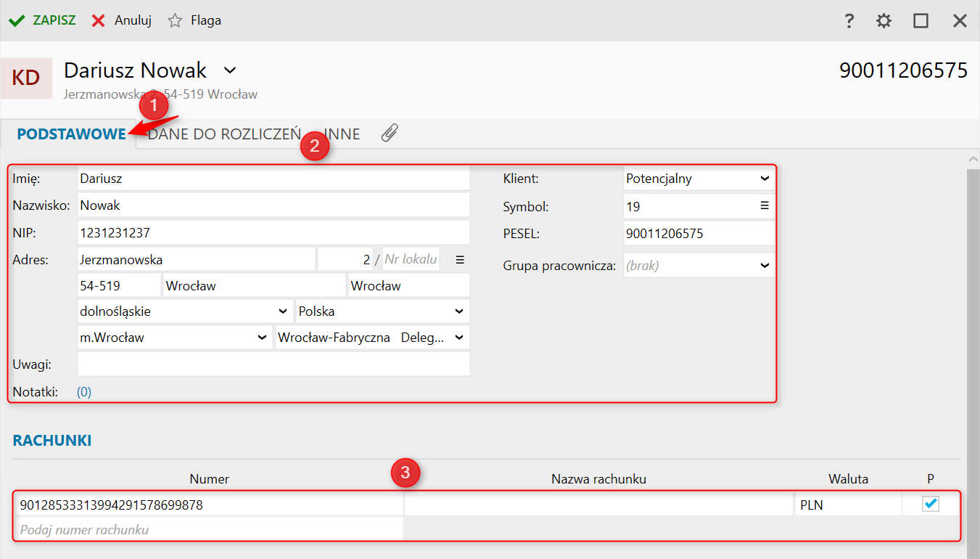Cancel changes with Anuluj
The image size is (980, 559).
click(x=121, y=20)
